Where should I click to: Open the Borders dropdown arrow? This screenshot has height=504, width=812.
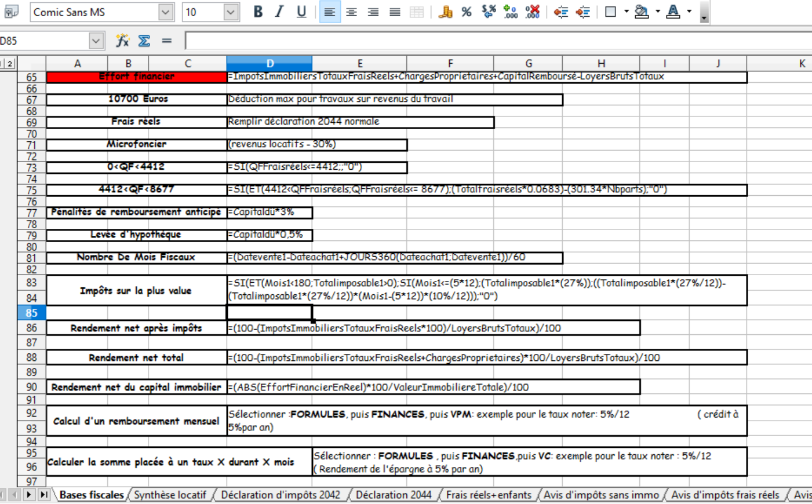pyautogui.click(x=627, y=12)
